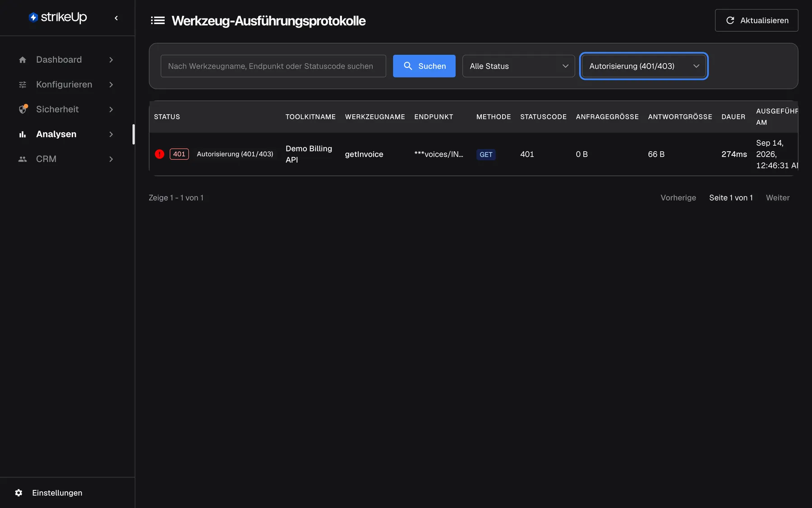
Task: Click the list icon beside page title
Action: click(x=157, y=20)
